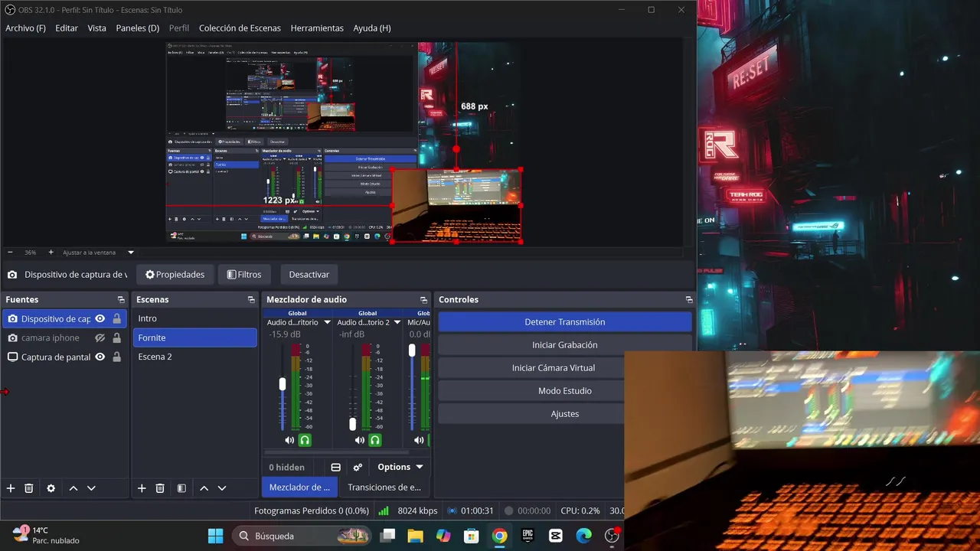Unlock the camara iphone source
The image size is (980, 551).
pos(117,338)
